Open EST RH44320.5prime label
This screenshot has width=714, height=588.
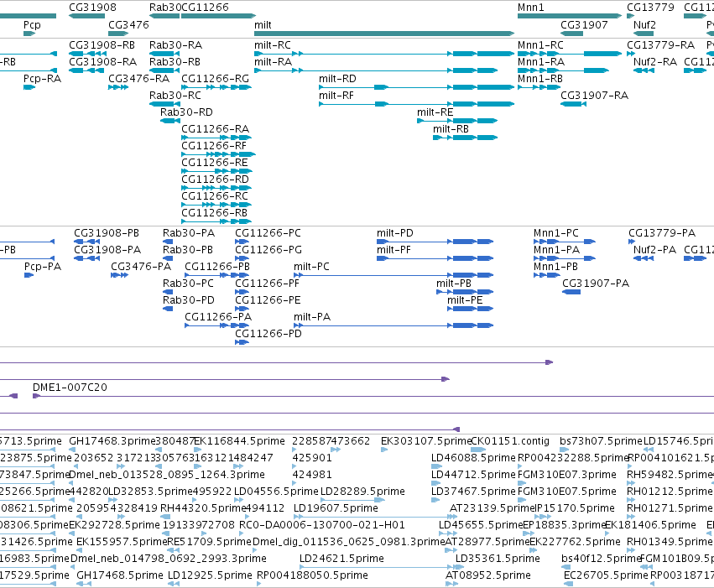(x=203, y=508)
